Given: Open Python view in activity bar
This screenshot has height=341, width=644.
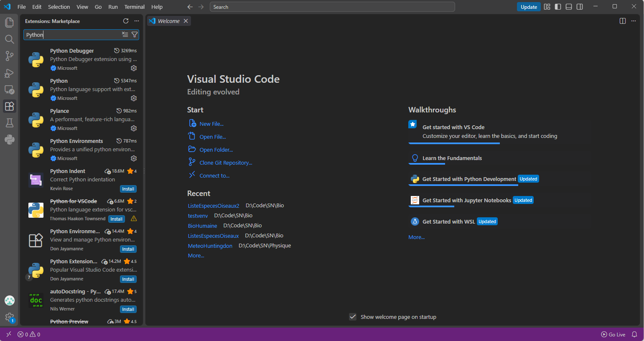Looking at the screenshot, I should coord(10,140).
